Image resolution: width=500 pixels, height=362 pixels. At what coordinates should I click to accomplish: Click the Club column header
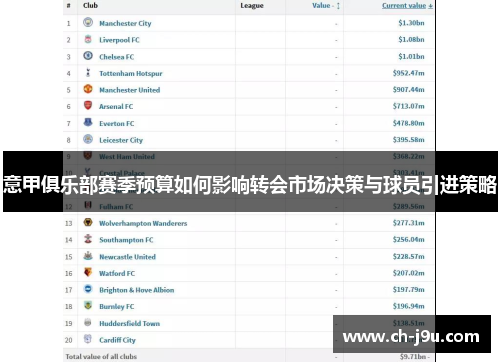point(90,5)
